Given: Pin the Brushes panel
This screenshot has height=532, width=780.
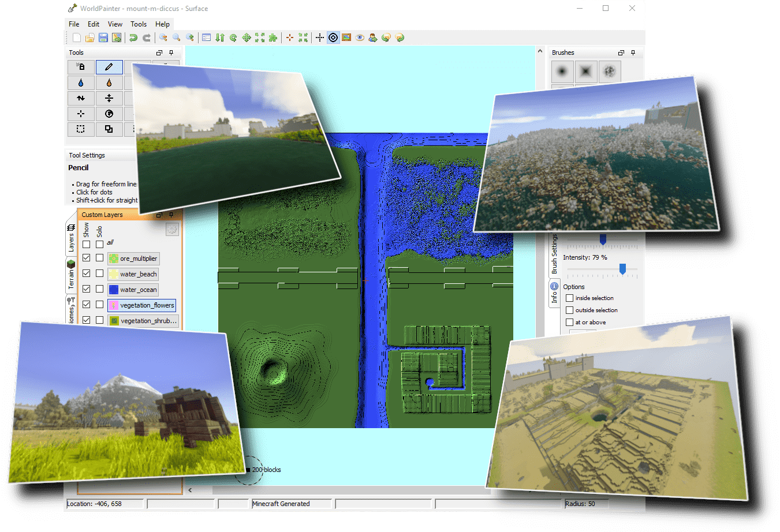Looking at the screenshot, I should point(633,53).
